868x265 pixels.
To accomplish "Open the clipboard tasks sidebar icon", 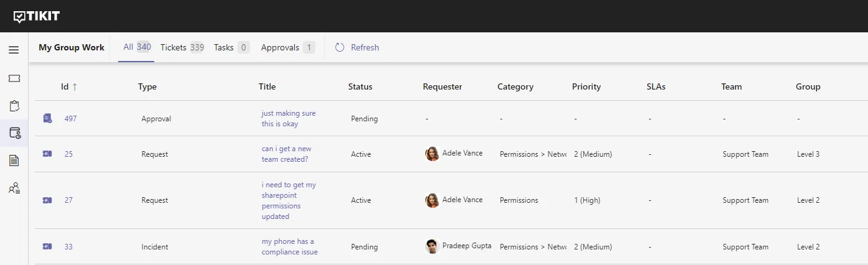I will (14, 106).
